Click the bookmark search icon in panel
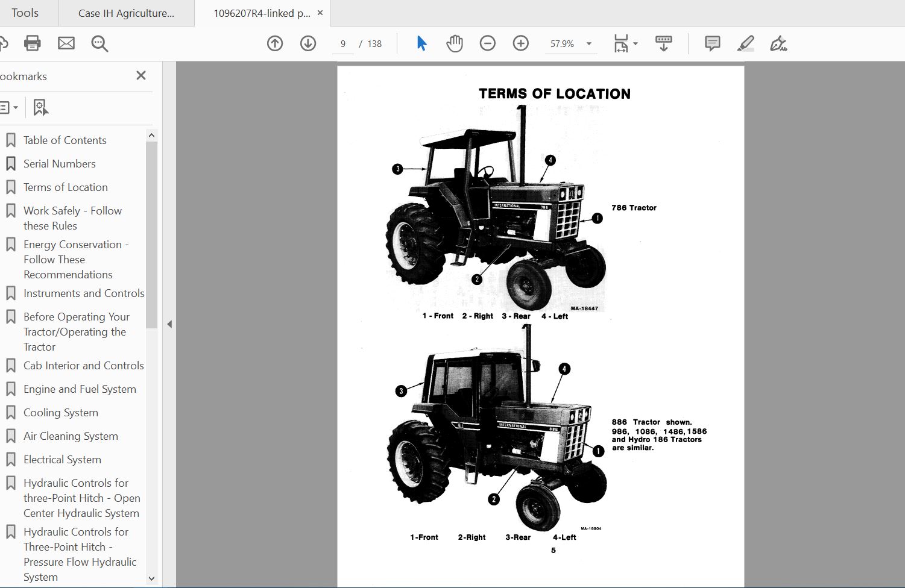 point(40,107)
